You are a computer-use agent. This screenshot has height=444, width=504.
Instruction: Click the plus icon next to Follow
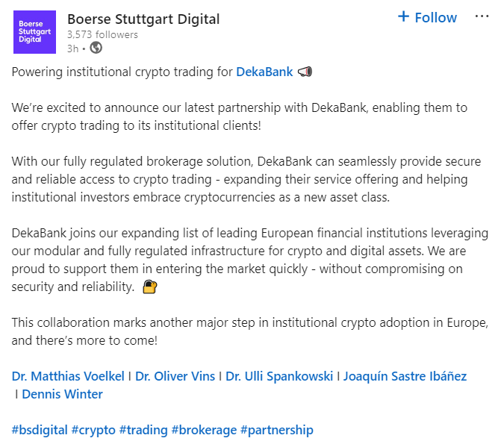(x=403, y=16)
